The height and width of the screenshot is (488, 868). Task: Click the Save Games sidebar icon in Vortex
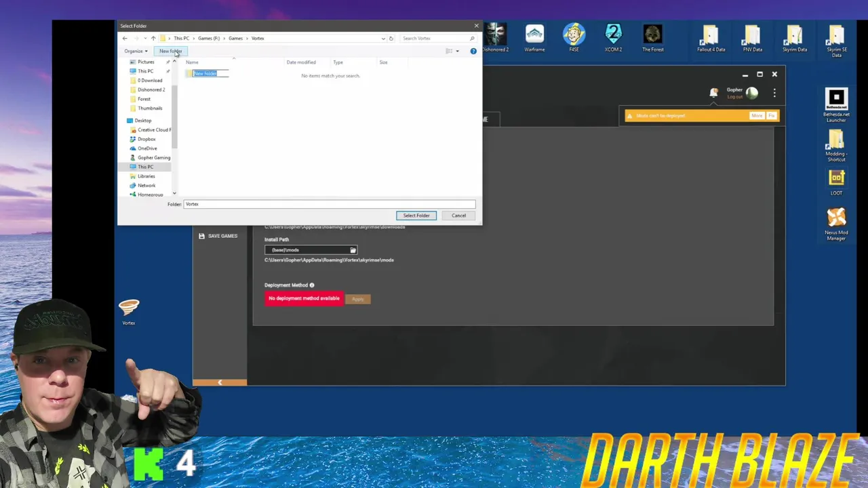click(201, 236)
